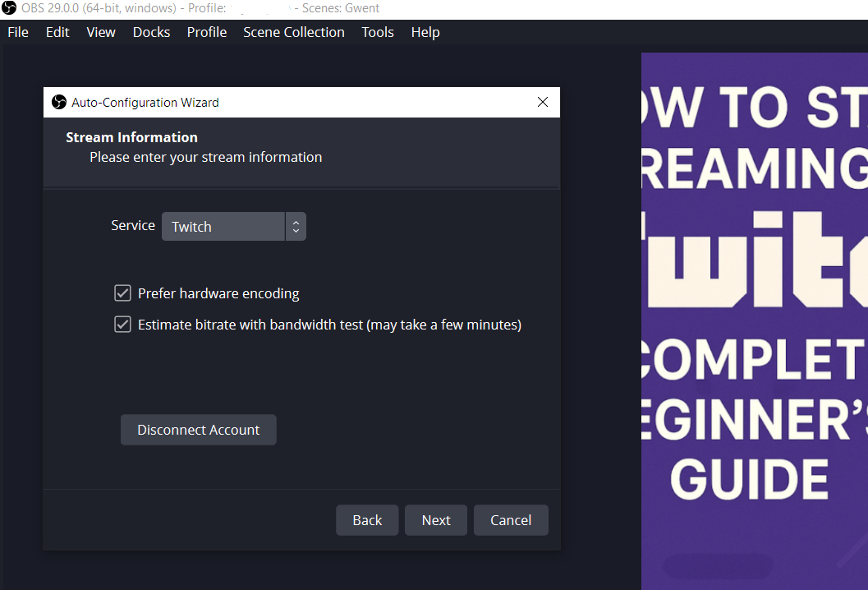Click the Twitch beginner's guide preview image

point(755,321)
